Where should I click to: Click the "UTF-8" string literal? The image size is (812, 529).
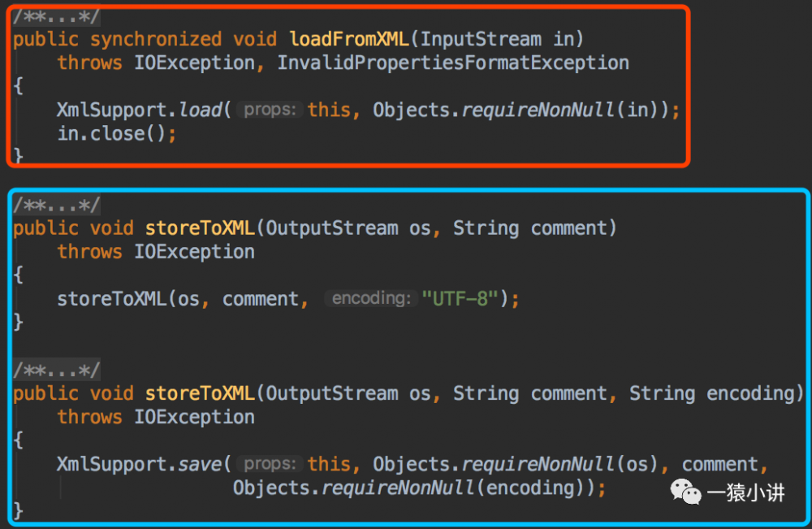pos(460,299)
